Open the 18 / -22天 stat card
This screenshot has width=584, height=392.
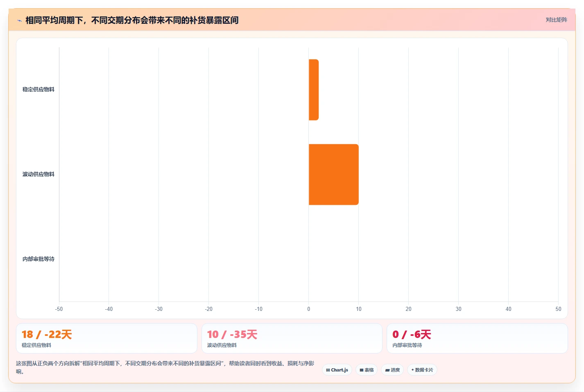point(106,338)
